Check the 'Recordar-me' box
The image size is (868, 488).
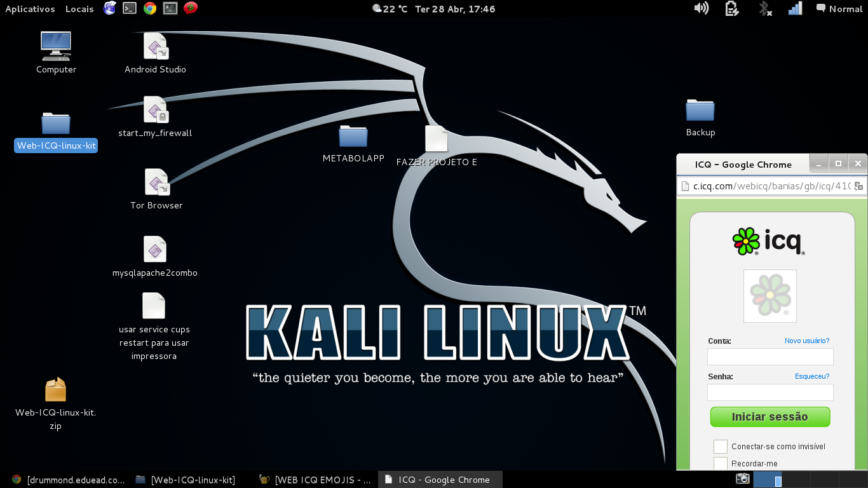point(721,463)
